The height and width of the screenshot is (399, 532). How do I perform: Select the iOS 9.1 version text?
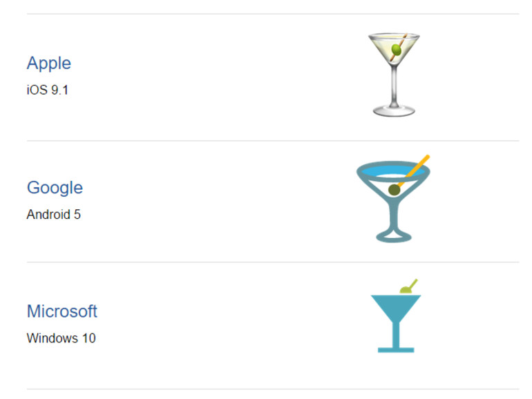tap(48, 90)
